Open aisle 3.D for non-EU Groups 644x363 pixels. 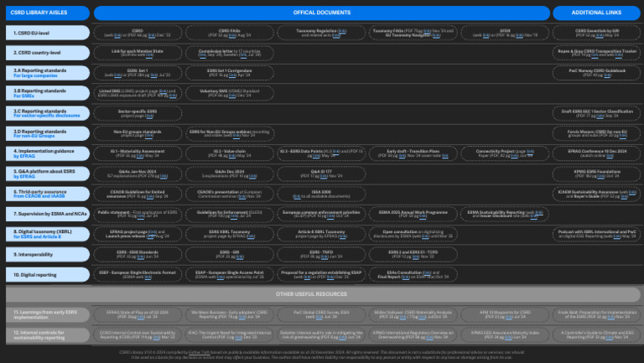pyautogui.click(x=48, y=133)
